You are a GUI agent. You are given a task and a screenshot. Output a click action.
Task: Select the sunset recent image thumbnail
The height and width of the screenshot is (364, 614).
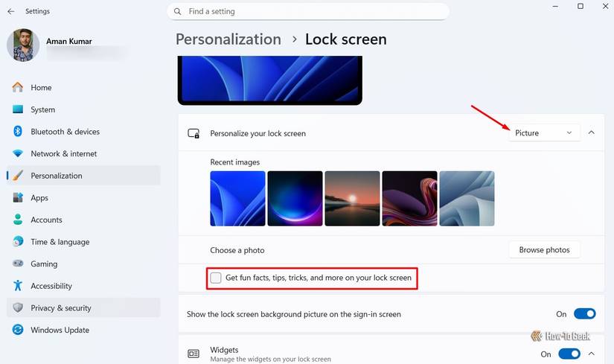(352, 199)
